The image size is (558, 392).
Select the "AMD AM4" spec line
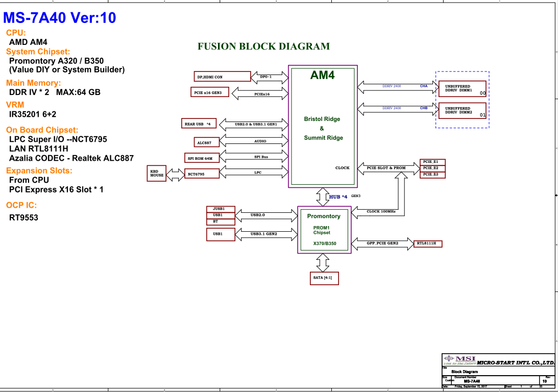point(28,42)
